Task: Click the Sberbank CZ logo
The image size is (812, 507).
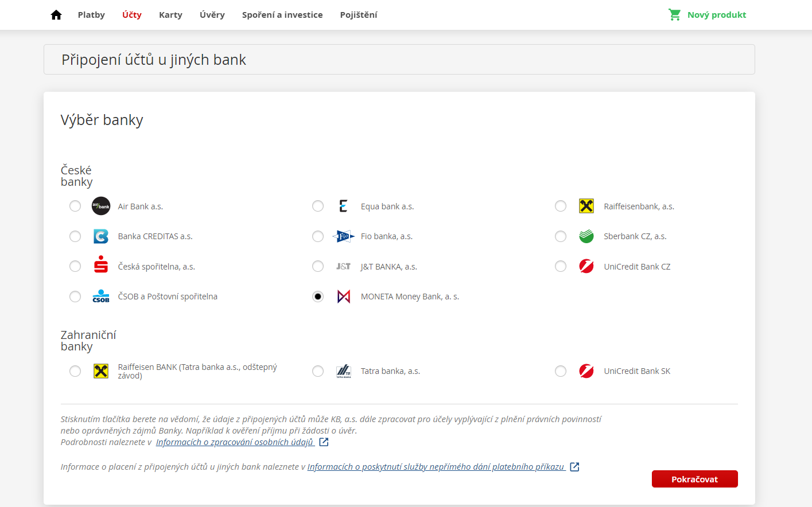Action: (x=586, y=236)
